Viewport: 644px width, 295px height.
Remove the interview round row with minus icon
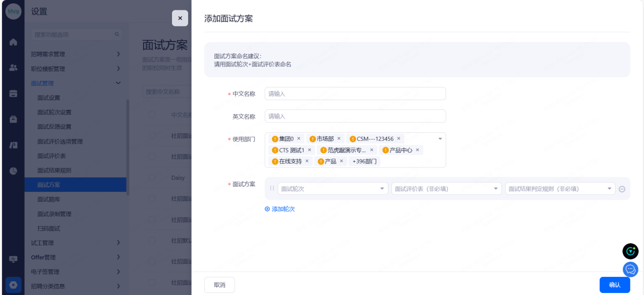(x=622, y=189)
